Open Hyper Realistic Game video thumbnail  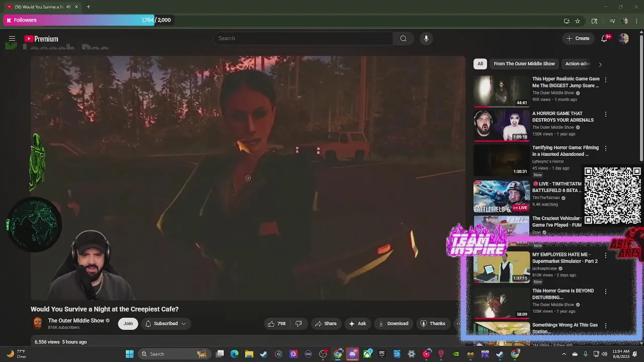coord(502,92)
